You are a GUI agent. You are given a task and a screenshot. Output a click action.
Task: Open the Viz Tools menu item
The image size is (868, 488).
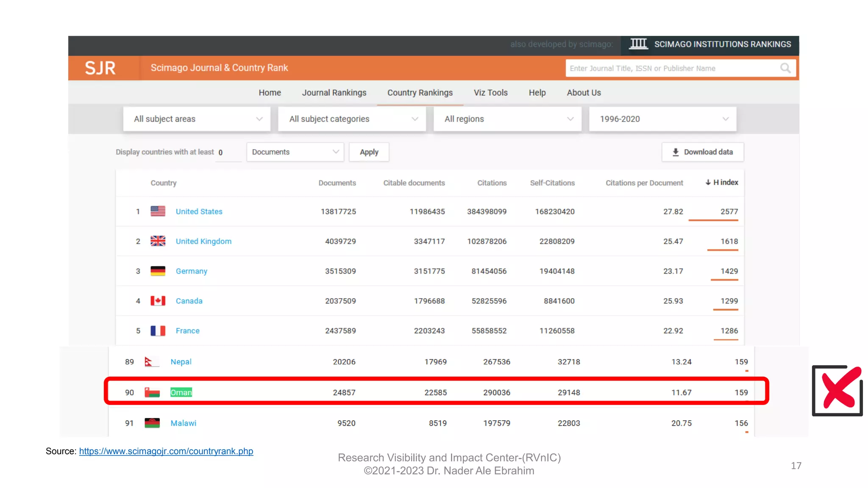pos(490,93)
